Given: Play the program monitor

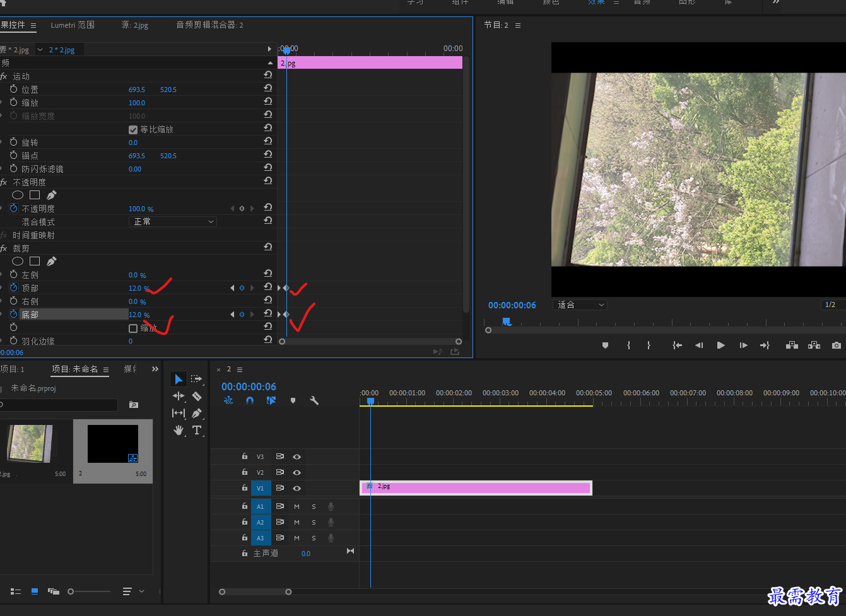Looking at the screenshot, I should coord(720,345).
